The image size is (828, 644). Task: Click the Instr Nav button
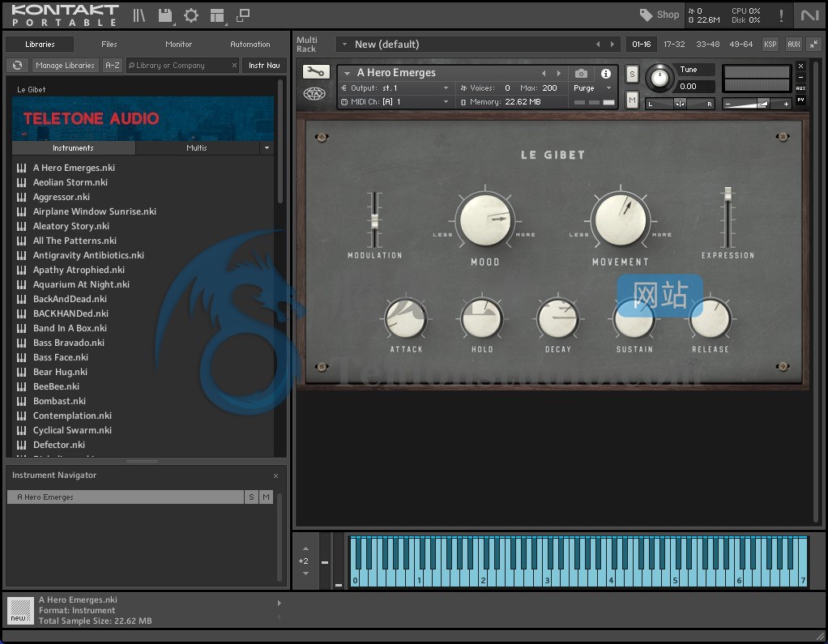[x=264, y=65]
